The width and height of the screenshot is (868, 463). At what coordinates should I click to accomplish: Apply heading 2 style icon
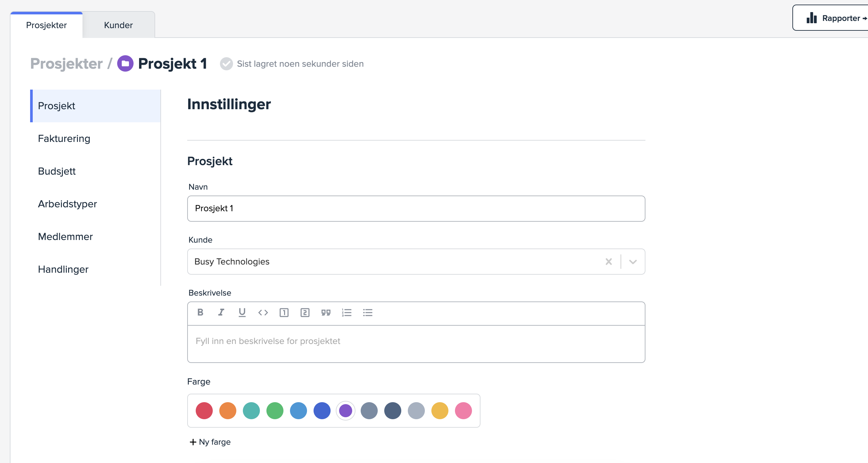coord(305,313)
